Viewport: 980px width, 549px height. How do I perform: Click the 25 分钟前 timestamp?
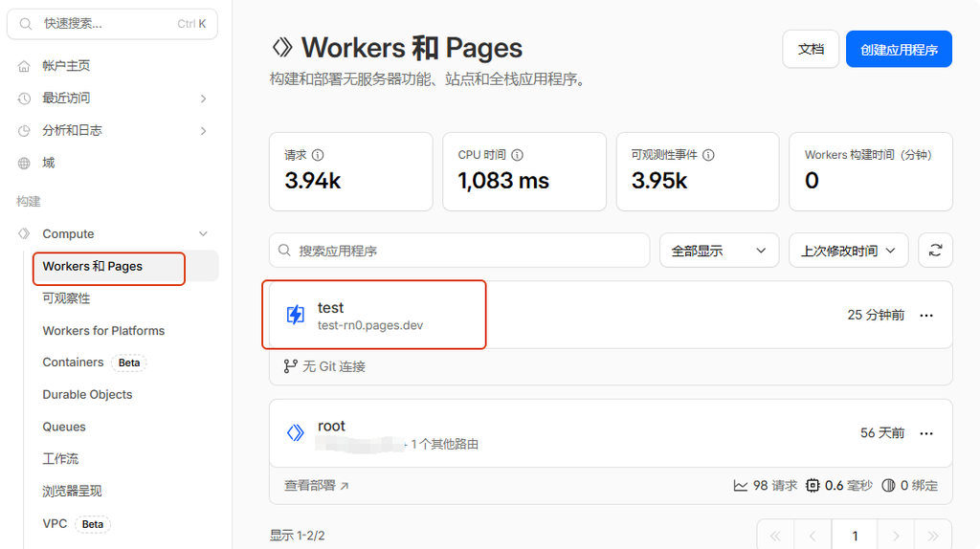(876, 316)
